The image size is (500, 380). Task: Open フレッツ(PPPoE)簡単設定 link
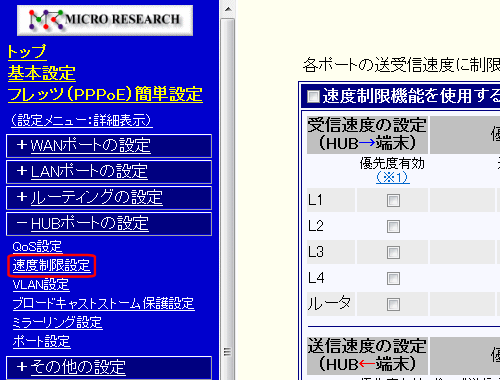point(105,94)
